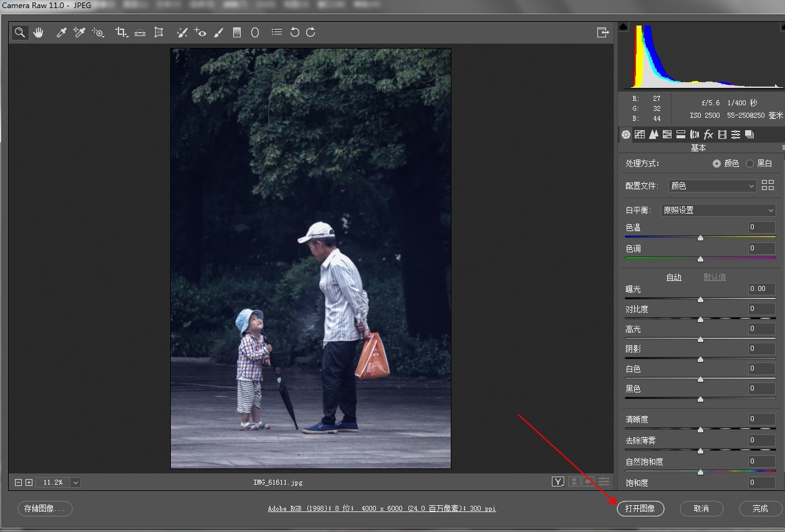The image size is (785, 532).
Task: Click the 打开图像 button
Action: (640, 509)
